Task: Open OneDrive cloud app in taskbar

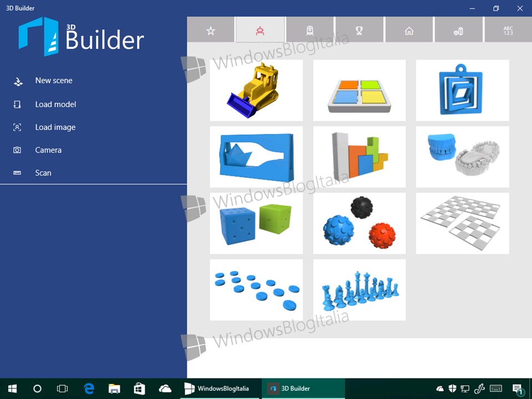Action: point(165,388)
